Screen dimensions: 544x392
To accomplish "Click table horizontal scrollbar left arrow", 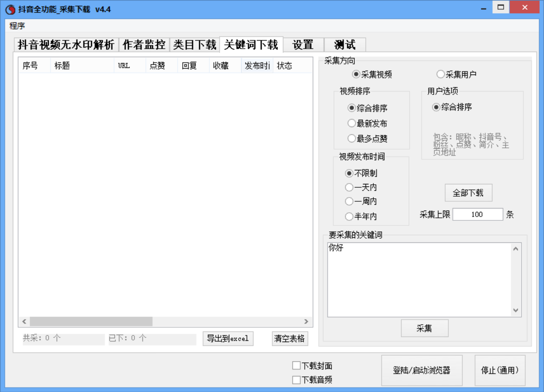I will pos(24,322).
